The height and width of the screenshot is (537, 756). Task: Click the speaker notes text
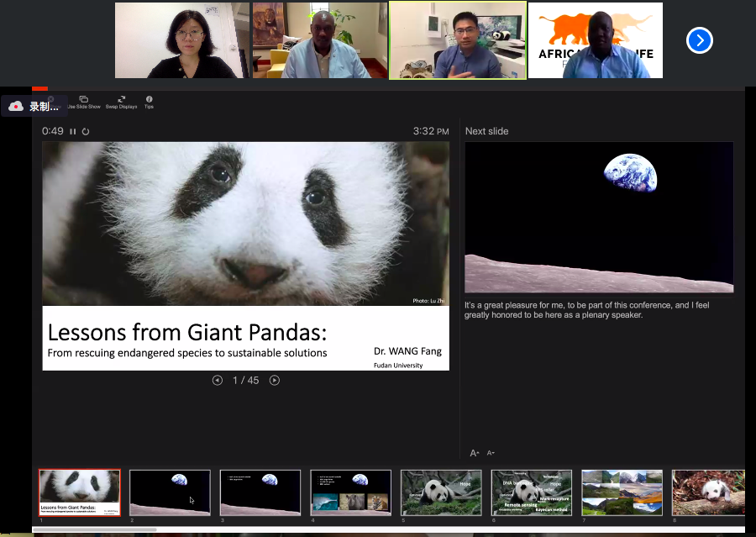click(587, 310)
